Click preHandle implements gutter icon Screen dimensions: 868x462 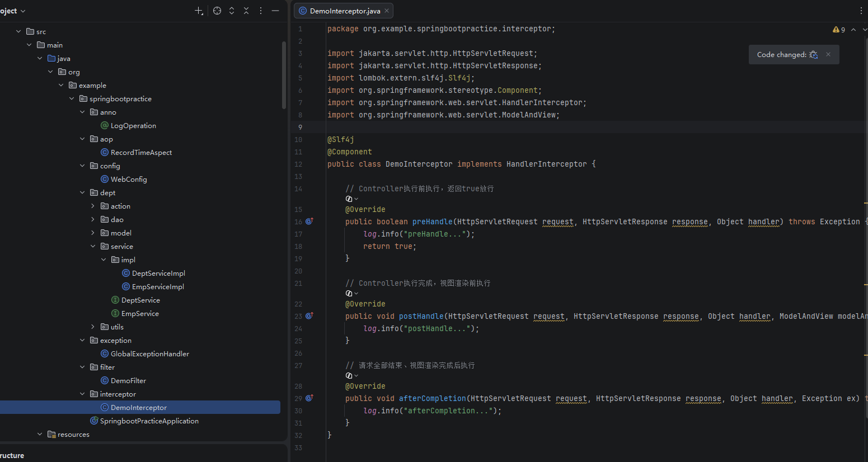pos(309,221)
